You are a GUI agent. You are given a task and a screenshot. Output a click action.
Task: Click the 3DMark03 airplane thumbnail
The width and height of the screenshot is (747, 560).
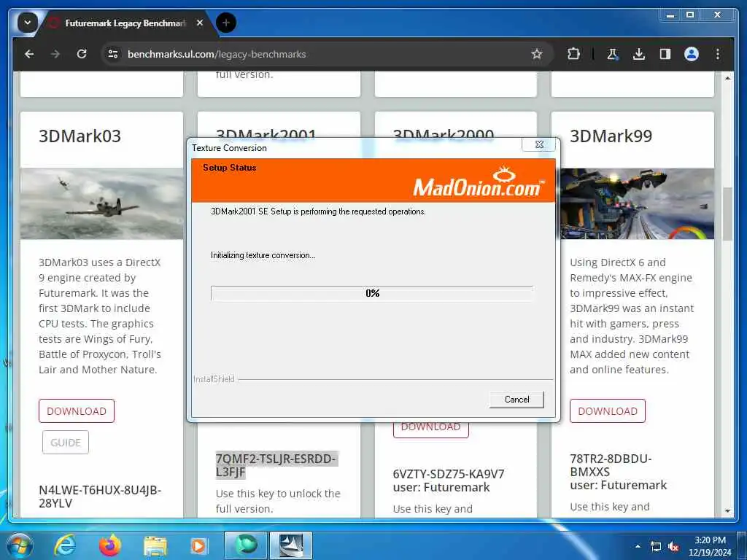101,204
